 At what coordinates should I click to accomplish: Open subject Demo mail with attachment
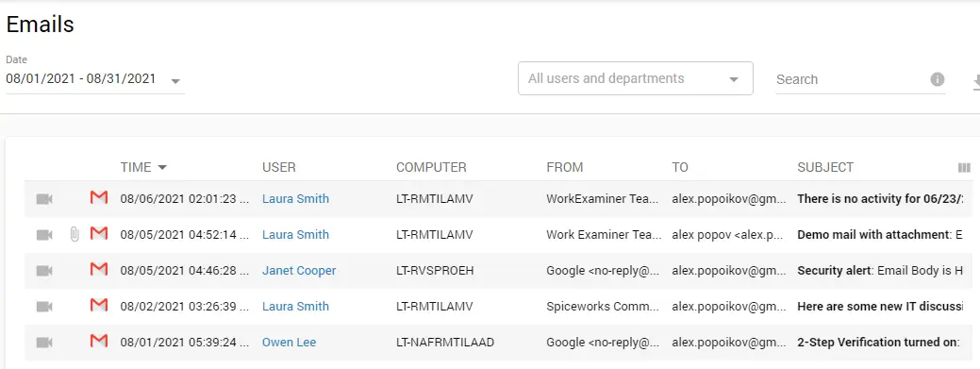coord(873,235)
